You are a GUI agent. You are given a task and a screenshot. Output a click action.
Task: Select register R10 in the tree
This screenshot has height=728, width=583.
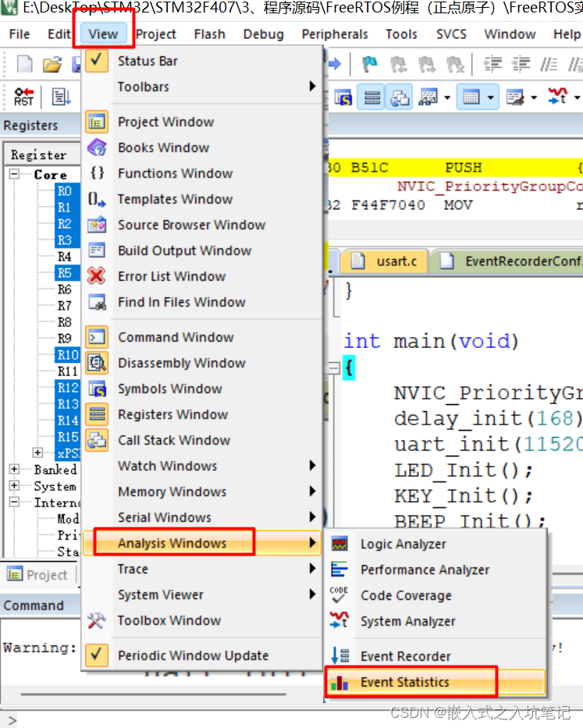tap(68, 355)
